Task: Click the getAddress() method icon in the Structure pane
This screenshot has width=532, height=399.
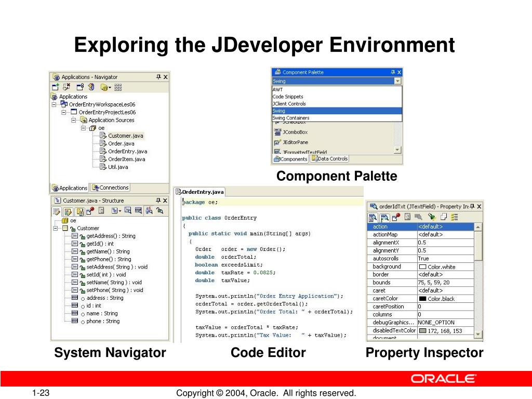Action: 75,236
